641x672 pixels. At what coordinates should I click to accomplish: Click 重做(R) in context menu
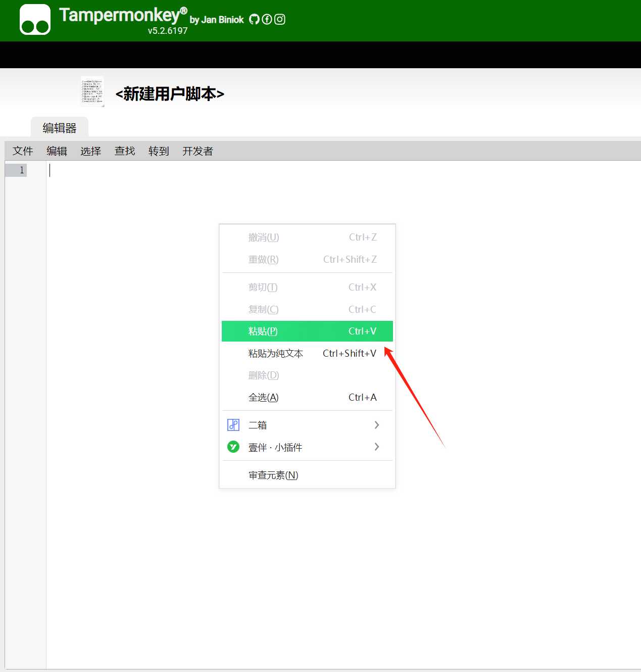point(307,260)
